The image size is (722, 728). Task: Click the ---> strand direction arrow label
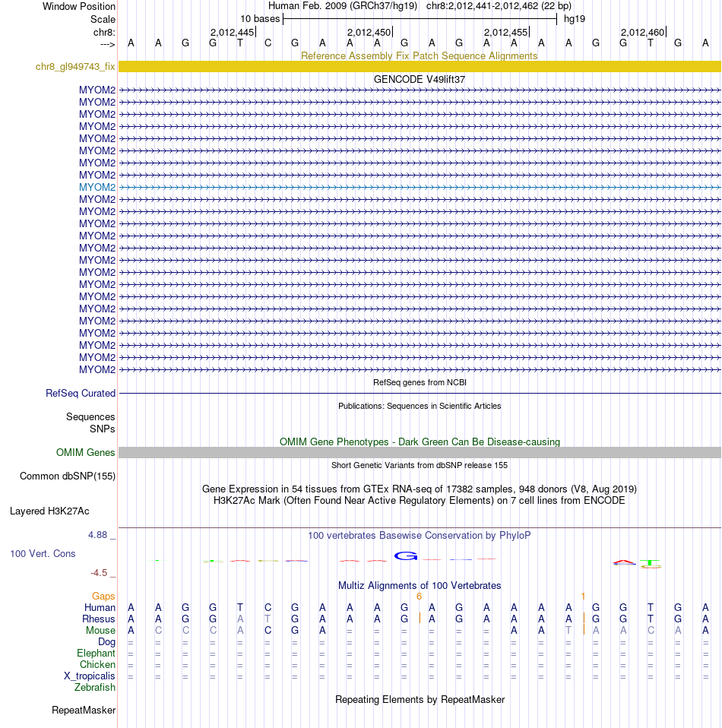(108, 45)
